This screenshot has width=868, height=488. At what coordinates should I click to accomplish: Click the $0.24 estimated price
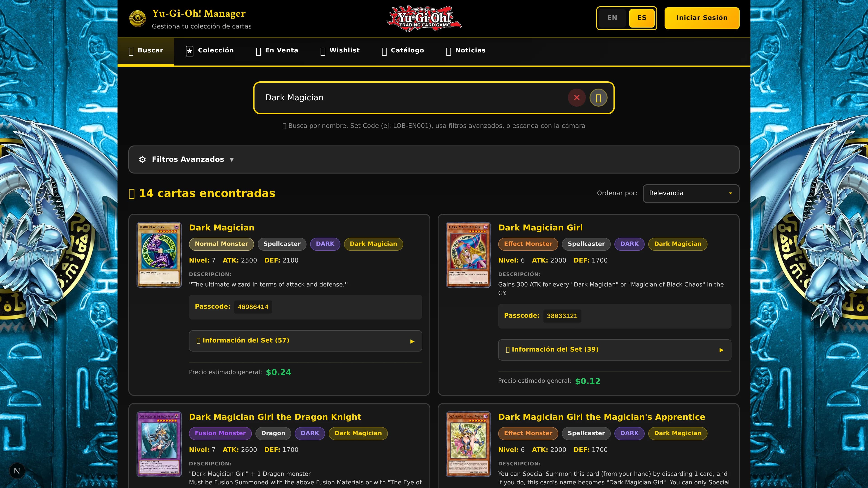(x=278, y=372)
